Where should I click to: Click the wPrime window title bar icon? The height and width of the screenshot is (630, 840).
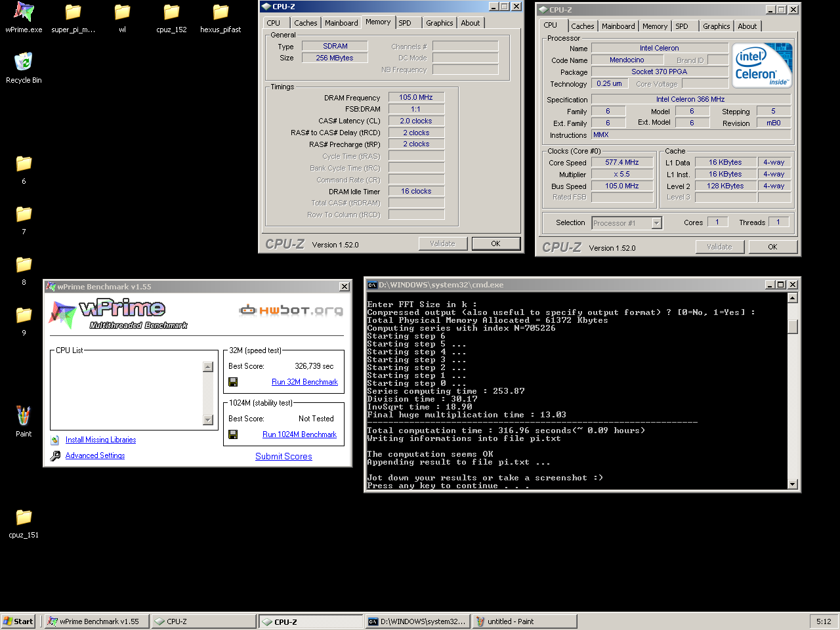[x=51, y=287]
